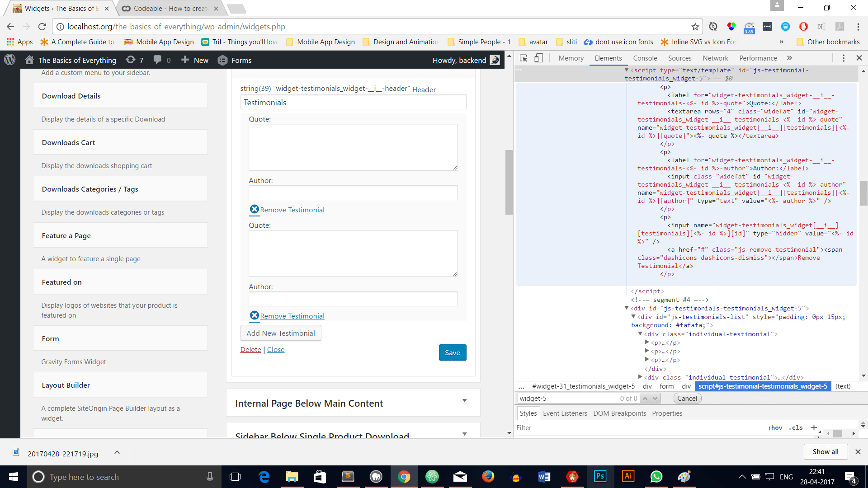Screen dimensions: 868x488
Task: Open Photoshop from the Windows taskbar
Action: tap(600, 477)
